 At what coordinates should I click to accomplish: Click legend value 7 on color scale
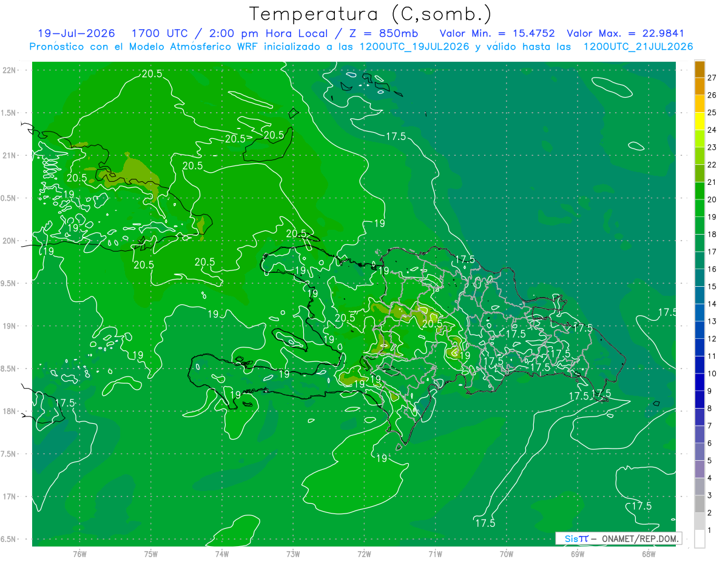(709, 426)
